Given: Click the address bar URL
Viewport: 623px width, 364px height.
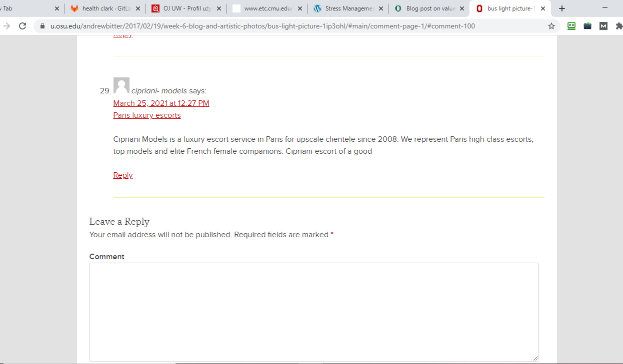Looking at the screenshot, I should [x=262, y=26].
